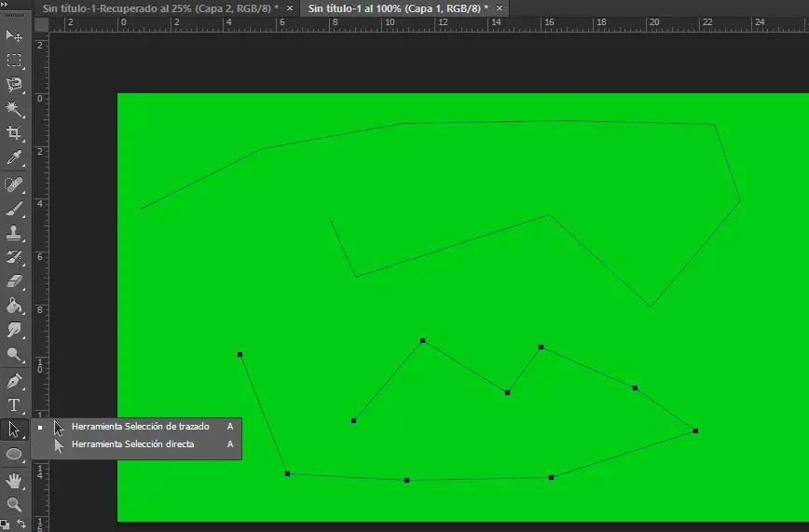Click the Path Selection tool in toolbar
Image resolution: width=809 pixels, height=532 pixels.
pos(14,430)
